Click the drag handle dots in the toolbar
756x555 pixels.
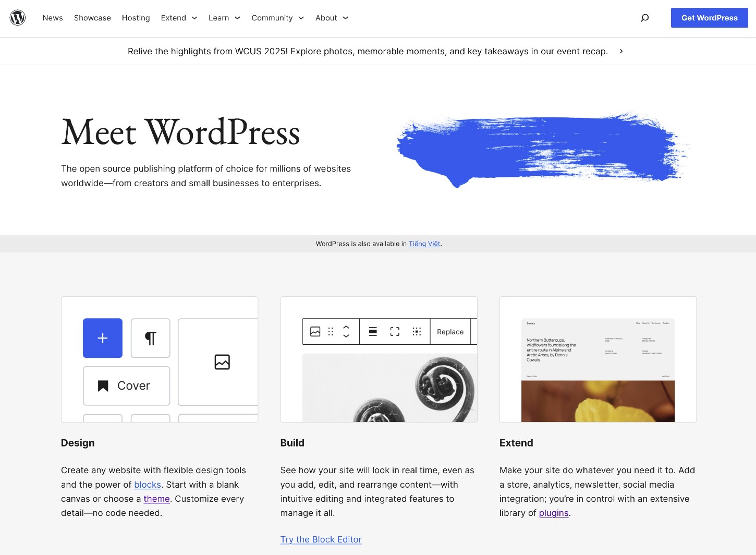click(x=331, y=331)
